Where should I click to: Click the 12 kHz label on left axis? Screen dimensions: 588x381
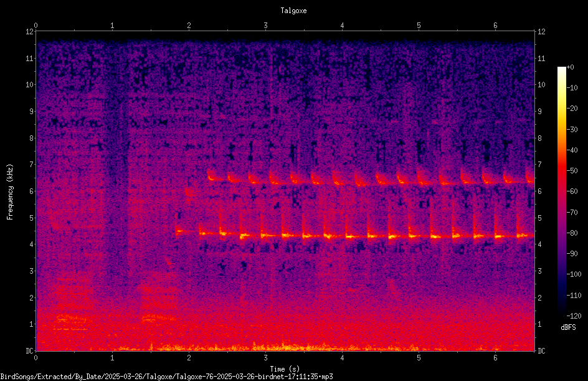coord(30,32)
